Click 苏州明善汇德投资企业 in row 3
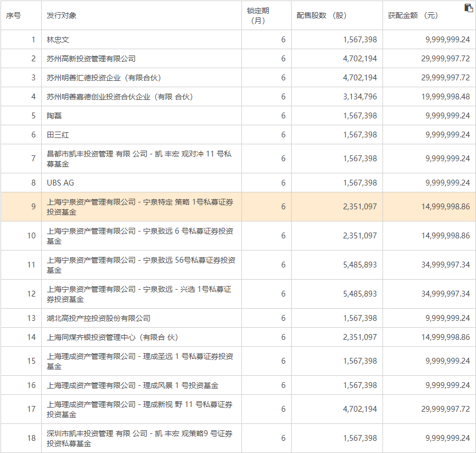Screen dimensions: 476x453 (x=104, y=78)
